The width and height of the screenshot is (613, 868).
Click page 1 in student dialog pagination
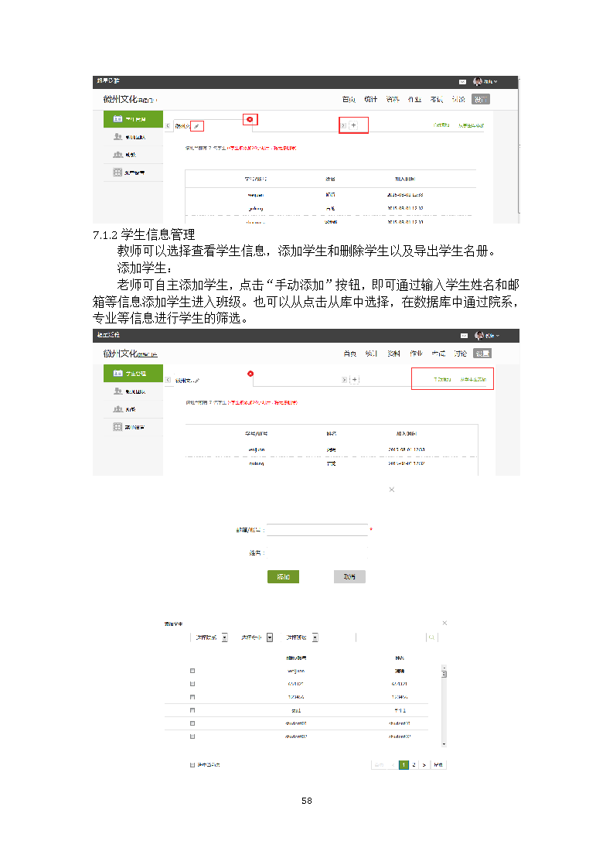click(404, 764)
